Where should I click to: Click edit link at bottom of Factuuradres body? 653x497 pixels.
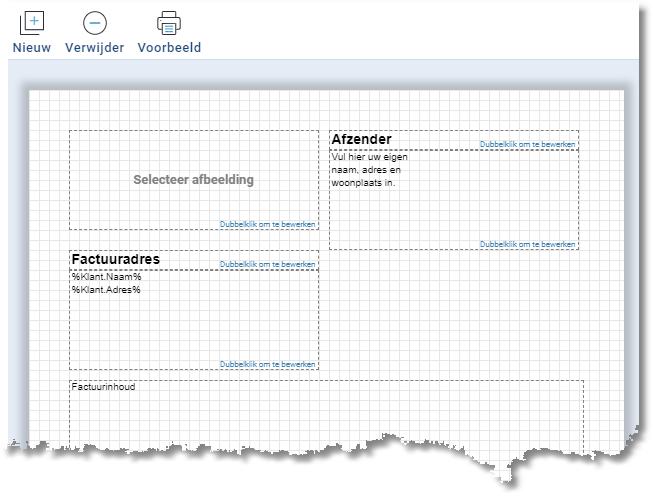tap(267, 364)
